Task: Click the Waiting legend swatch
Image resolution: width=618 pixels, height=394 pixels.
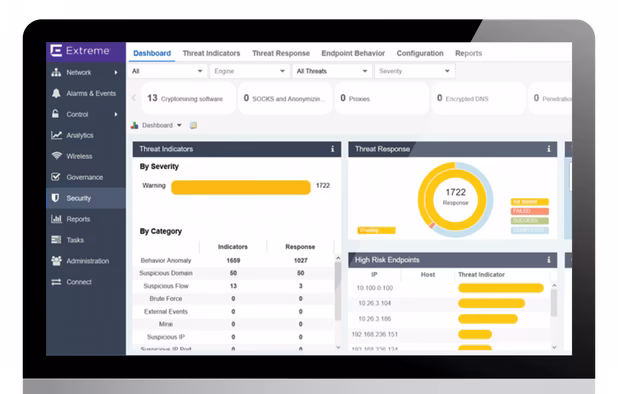Action: click(x=376, y=230)
